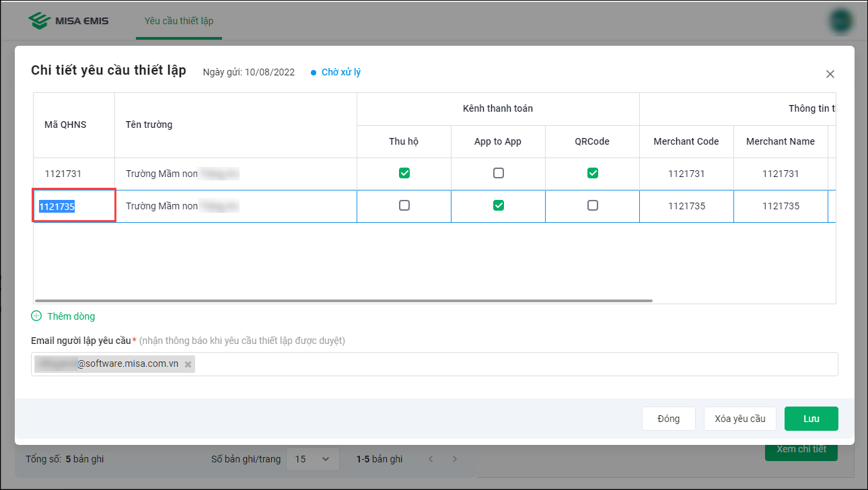This screenshot has height=490, width=868.
Task: Click the Ngày gửi: 10/08/2022 text
Action: click(x=249, y=72)
